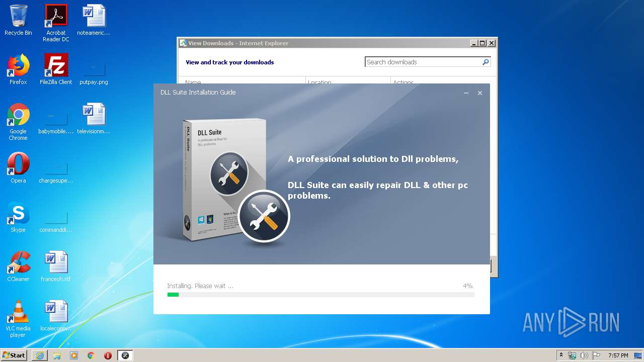Image resolution: width=644 pixels, height=362 pixels.
Task: Open FileZilla Client shortcut
Action: tap(56, 69)
